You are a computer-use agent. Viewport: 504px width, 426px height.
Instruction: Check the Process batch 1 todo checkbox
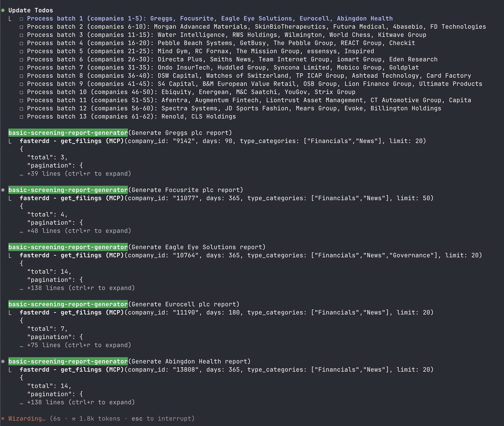click(x=22, y=18)
